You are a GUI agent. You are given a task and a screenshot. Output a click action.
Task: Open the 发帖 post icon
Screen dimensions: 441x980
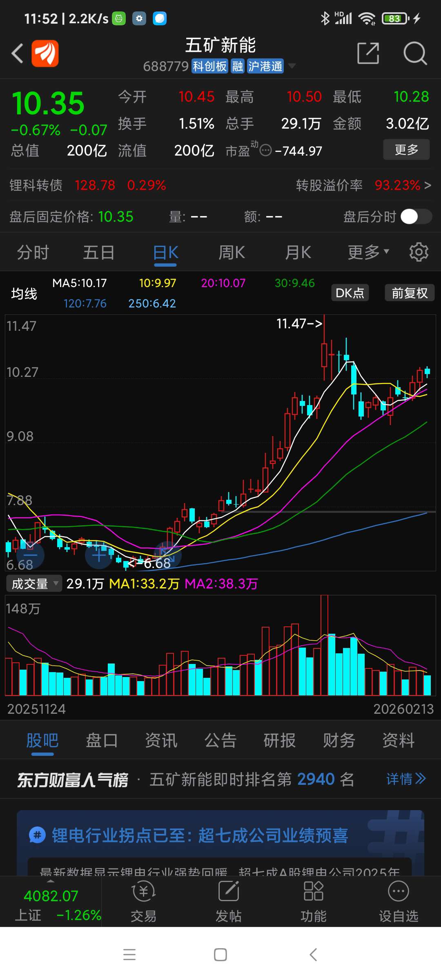pos(229,891)
